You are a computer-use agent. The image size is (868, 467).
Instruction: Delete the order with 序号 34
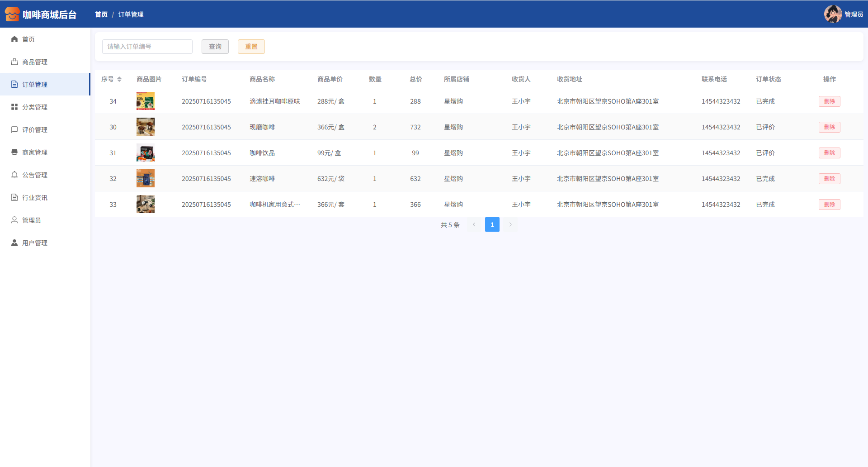coord(829,101)
